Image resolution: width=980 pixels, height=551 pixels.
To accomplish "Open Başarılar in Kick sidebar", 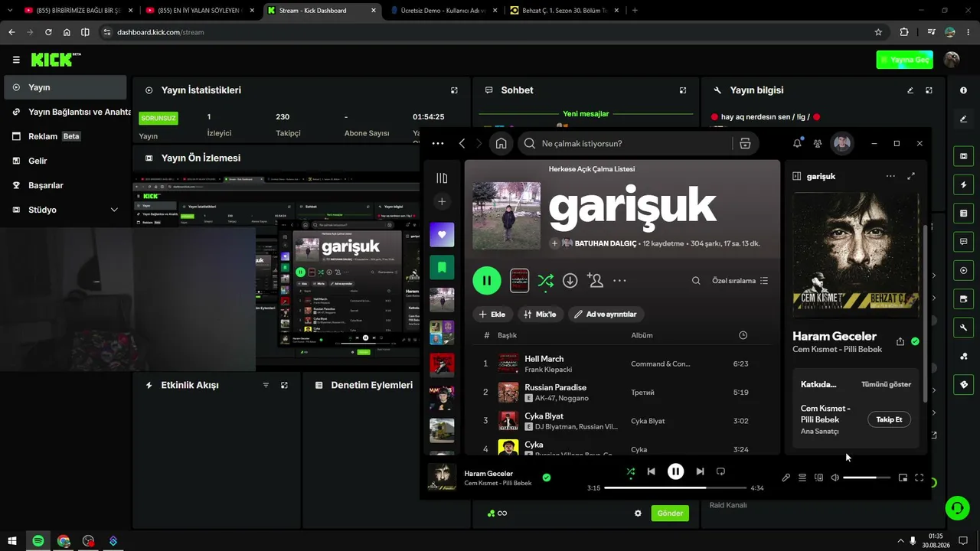I will tap(66, 185).
